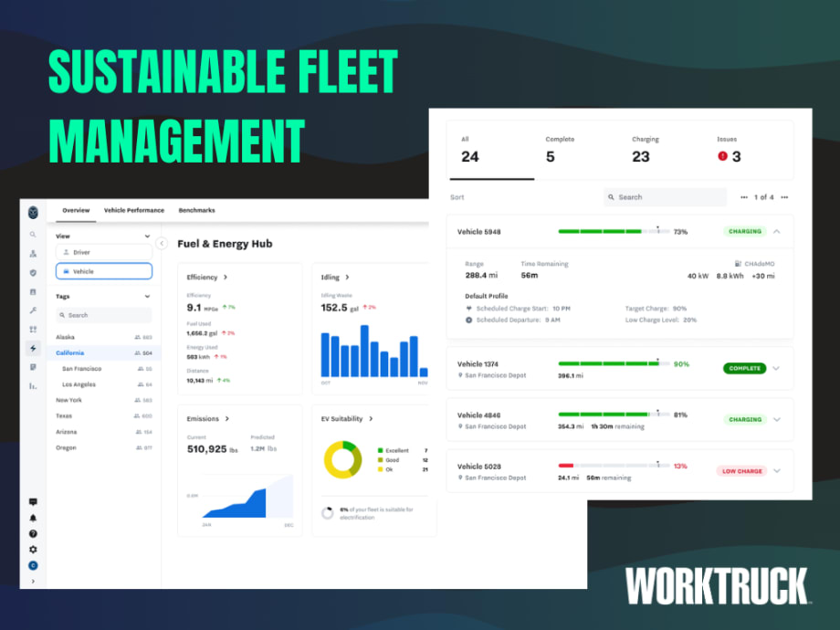Click the LOW CHARGE status badge
This screenshot has width=840, height=630.
tap(742, 471)
